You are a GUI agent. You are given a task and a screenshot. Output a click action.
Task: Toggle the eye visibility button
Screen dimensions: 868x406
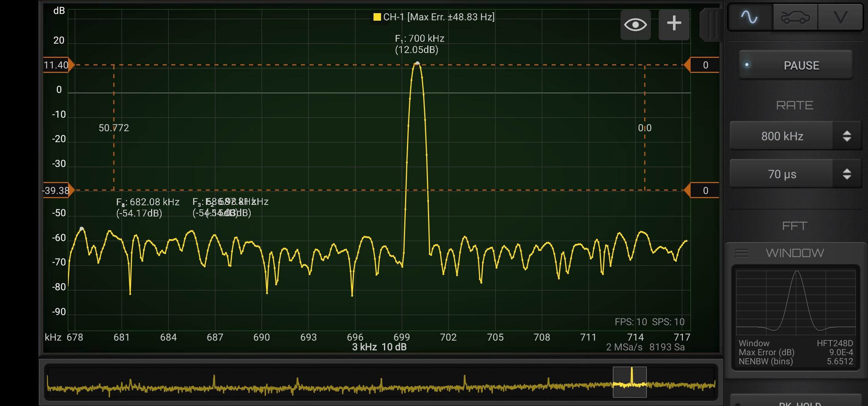point(635,25)
